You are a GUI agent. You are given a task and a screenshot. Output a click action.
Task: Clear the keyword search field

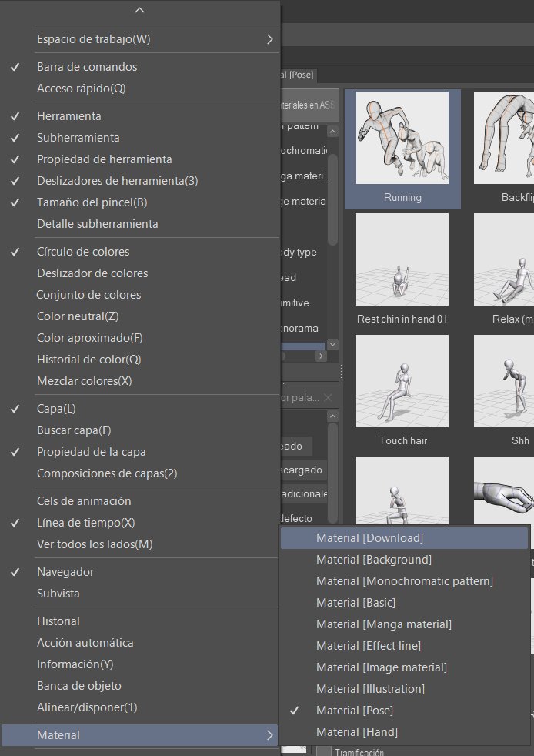tap(328, 398)
